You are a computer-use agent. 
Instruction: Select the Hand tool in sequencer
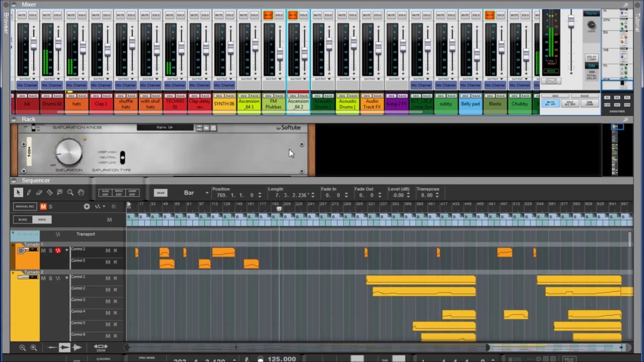click(x=80, y=193)
